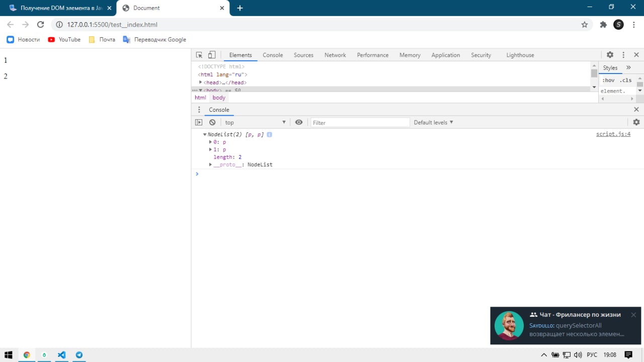The height and width of the screenshot is (362, 644).
Task: Toggle the :hov element state panel
Action: click(x=608, y=80)
